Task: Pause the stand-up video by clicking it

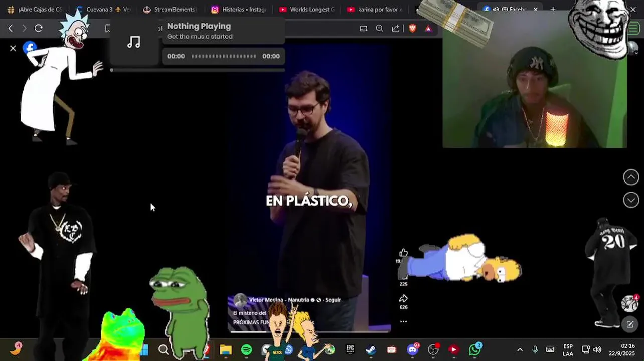Action: 309,188
